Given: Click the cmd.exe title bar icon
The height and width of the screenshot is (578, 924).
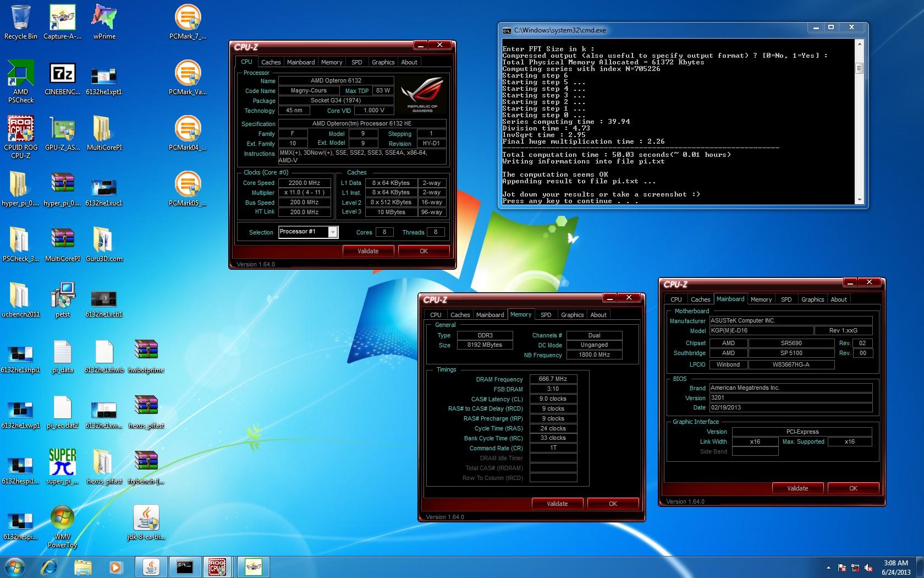Looking at the screenshot, I should click(x=507, y=30).
